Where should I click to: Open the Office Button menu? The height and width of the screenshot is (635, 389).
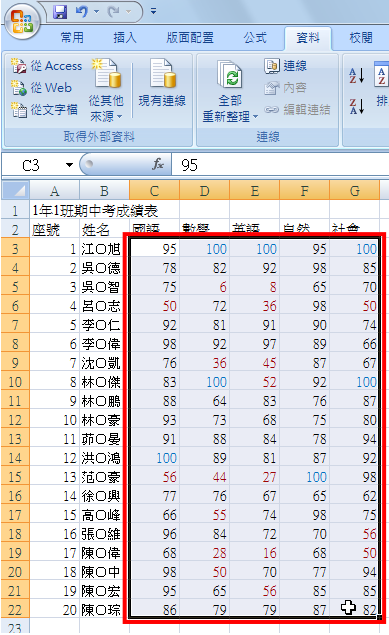22,21
